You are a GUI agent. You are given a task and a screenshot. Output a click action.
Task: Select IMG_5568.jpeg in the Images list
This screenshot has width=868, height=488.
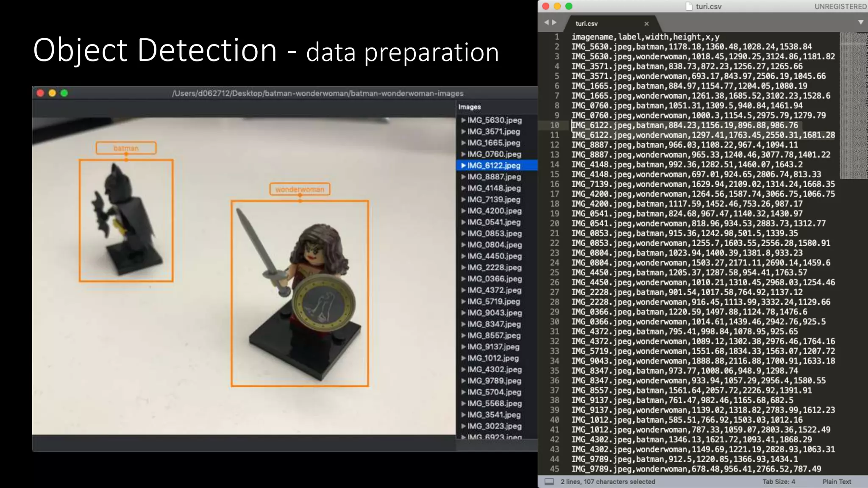495,404
